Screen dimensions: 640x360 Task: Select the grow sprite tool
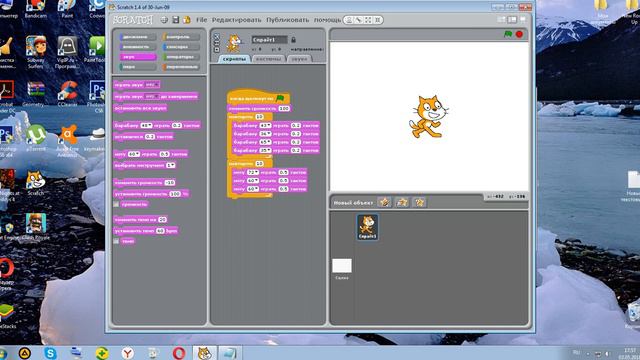[368, 20]
